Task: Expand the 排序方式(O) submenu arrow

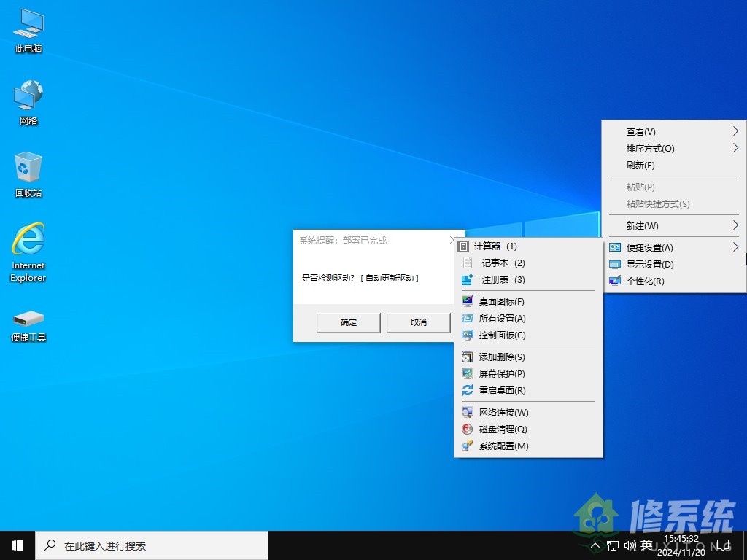Action: (x=735, y=148)
